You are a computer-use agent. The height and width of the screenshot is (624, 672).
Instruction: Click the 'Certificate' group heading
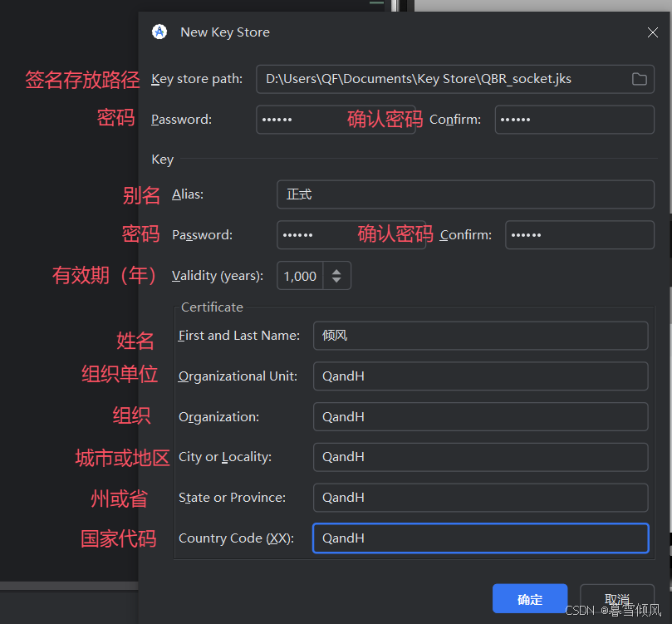pyautogui.click(x=212, y=307)
